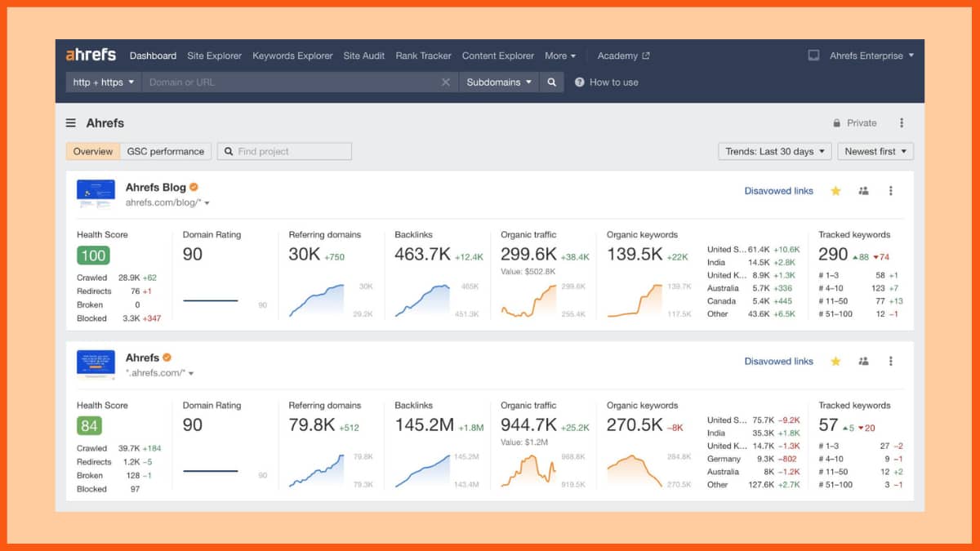This screenshot has width=980, height=551.
Task: Toggle favorite star on *.ahrefs.com project
Action: tap(835, 361)
